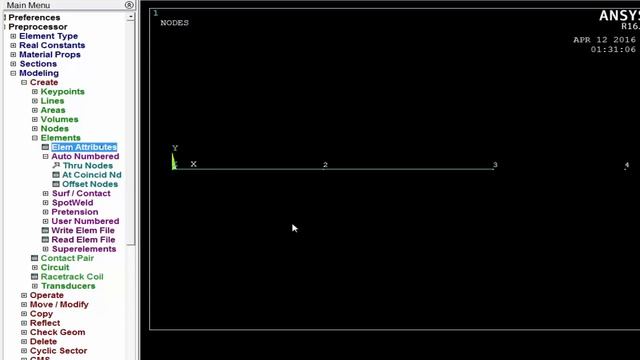Click the Check Geom label
The height and width of the screenshot is (360, 640).
coord(58,332)
